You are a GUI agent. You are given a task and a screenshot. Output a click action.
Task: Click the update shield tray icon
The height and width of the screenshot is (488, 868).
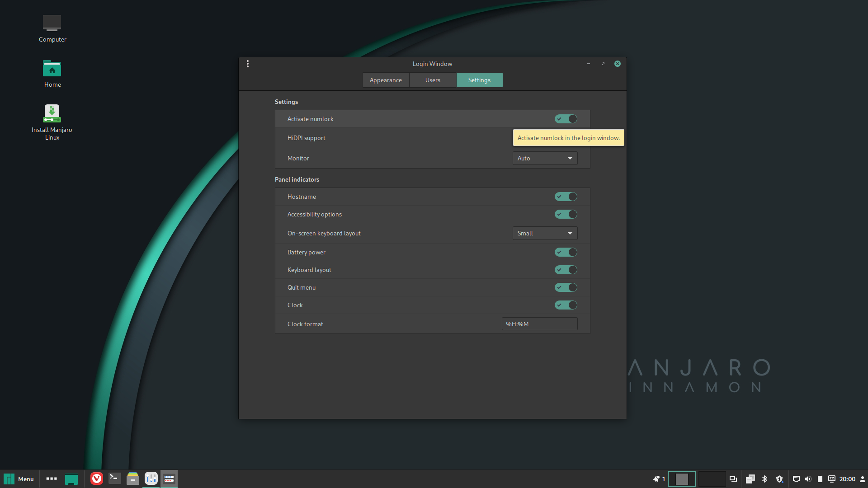pyautogui.click(x=779, y=479)
